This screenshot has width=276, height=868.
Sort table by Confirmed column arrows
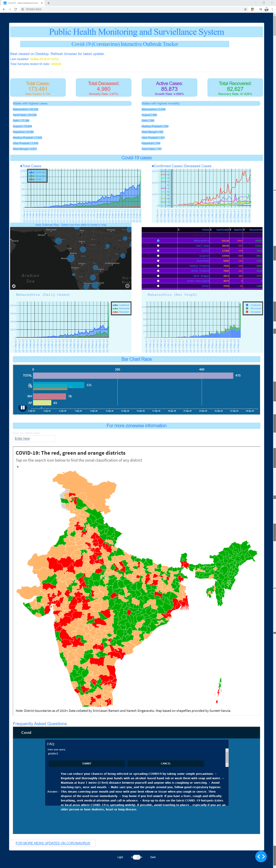(211, 230)
